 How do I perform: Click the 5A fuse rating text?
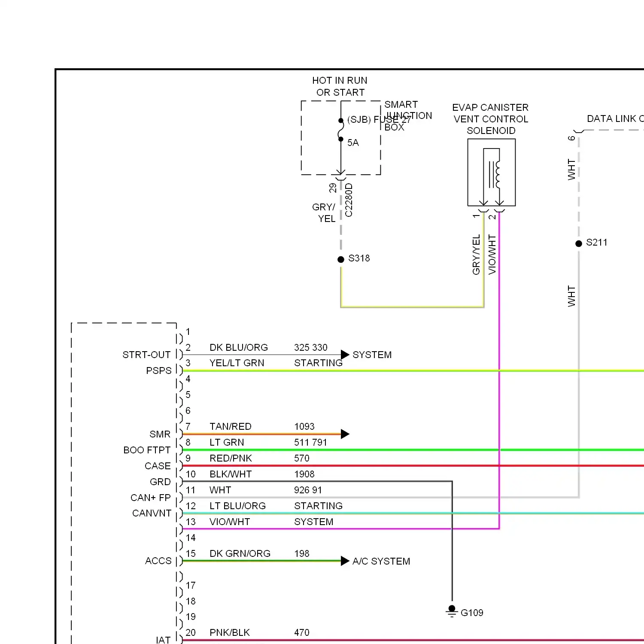[353, 143]
